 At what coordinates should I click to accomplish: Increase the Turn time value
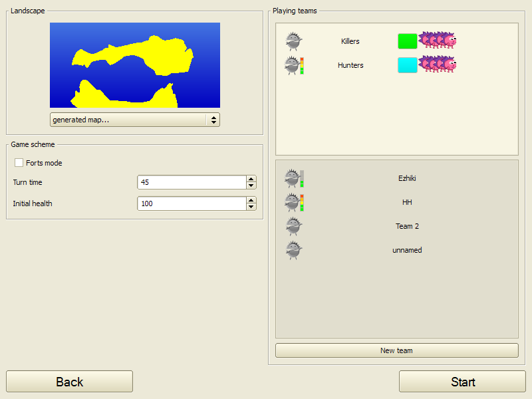(251, 179)
